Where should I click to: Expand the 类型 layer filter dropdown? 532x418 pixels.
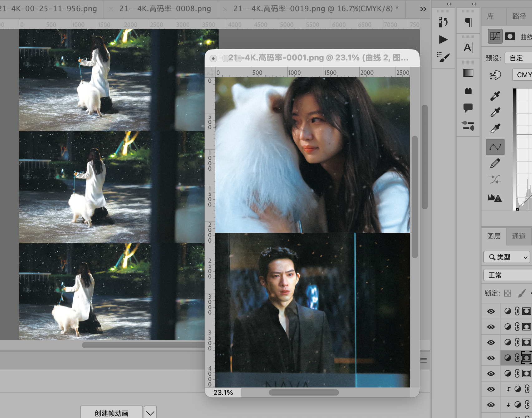507,257
